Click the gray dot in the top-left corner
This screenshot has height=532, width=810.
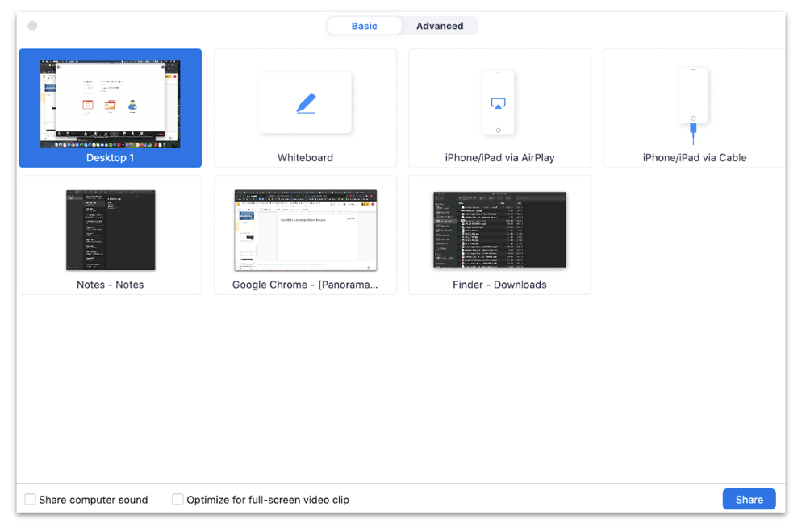point(32,25)
